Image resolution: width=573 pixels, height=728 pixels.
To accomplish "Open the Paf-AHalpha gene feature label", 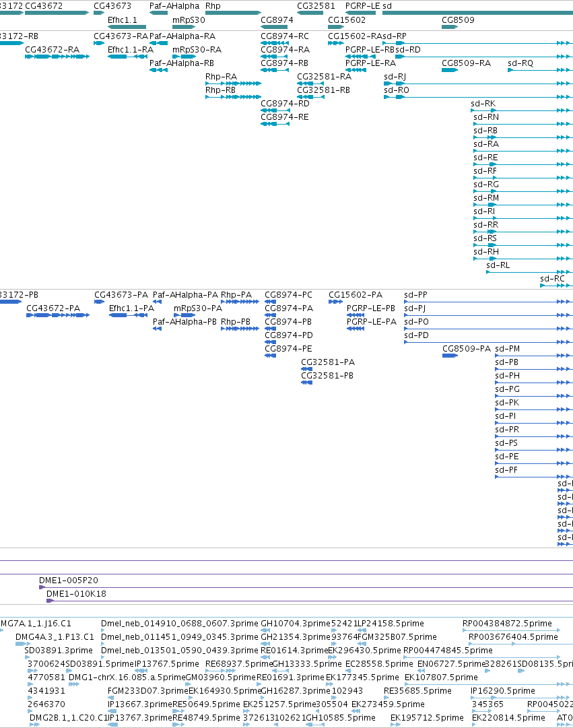I will (x=174, y=6).
